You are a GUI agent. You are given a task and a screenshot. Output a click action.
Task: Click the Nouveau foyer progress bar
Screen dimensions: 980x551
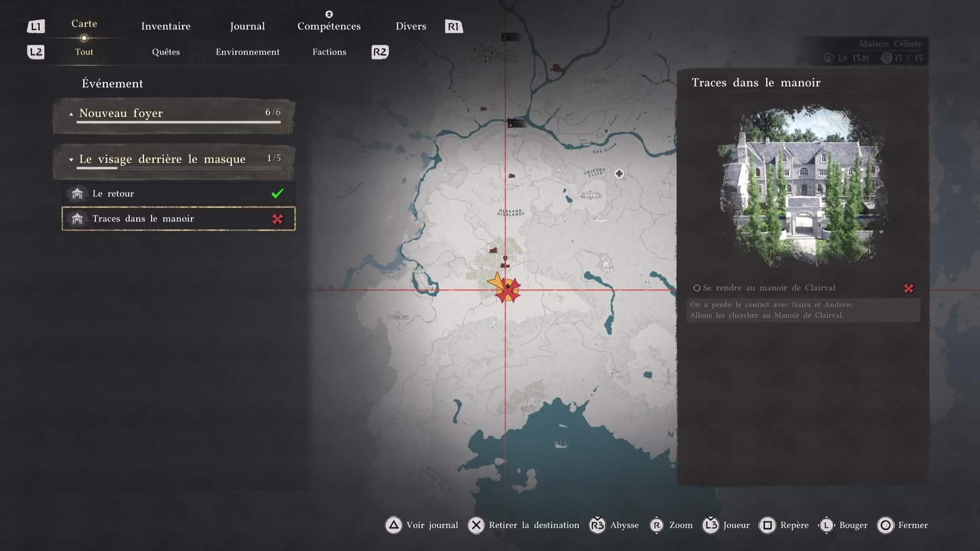click(x=178, y=122)
